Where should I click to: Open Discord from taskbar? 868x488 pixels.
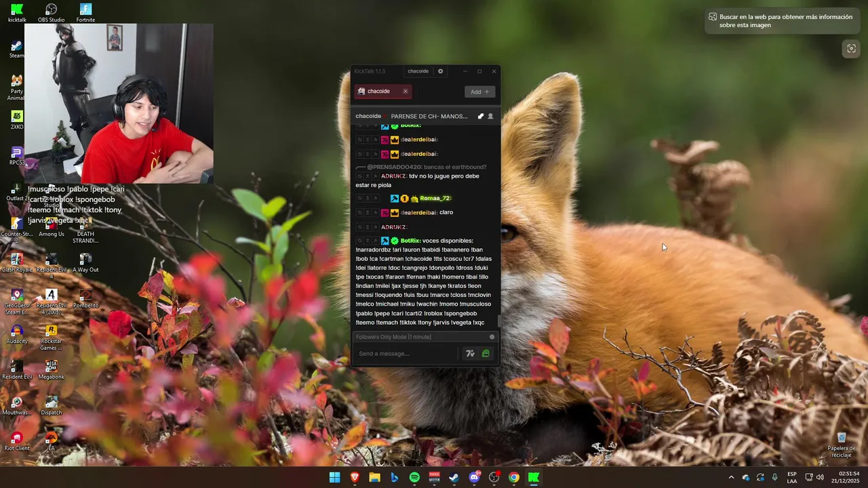(474, 477)
